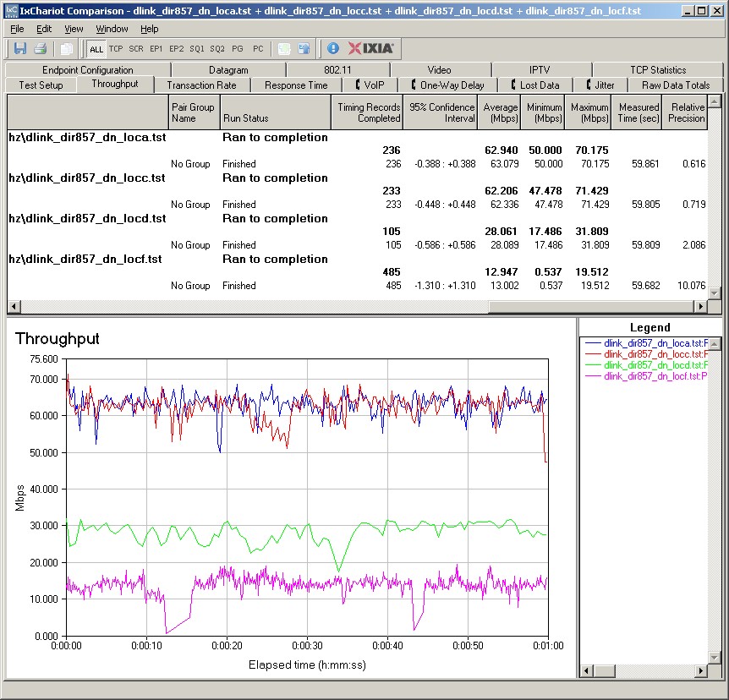Select the PG filter button

pyautogui.click(x=238, y=49)
